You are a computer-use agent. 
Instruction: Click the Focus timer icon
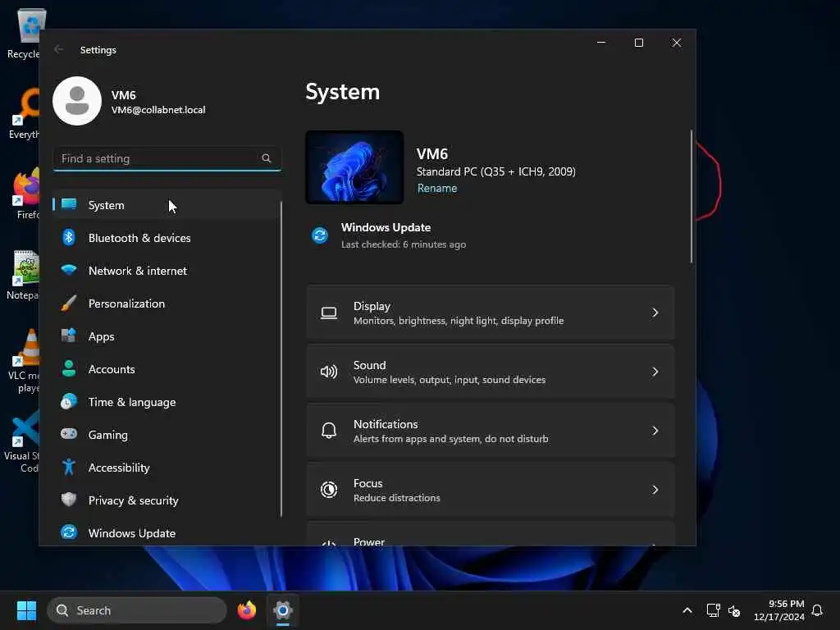coord(329,490)
